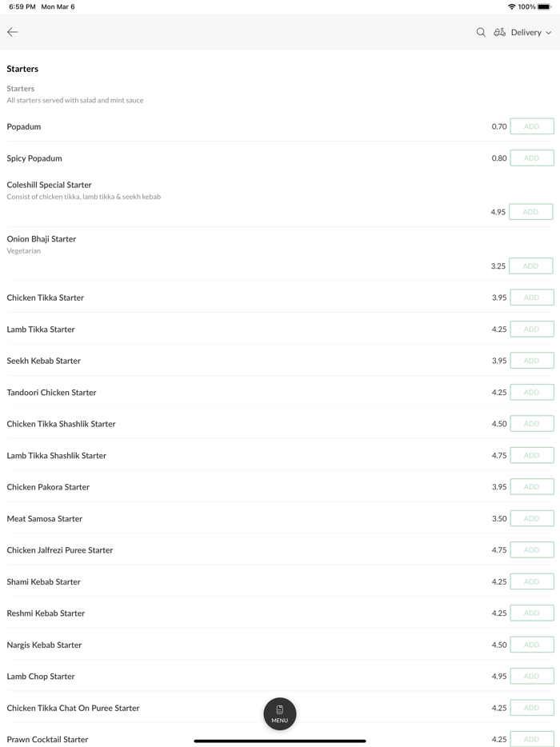
Task: Open Chicken Tikka Shashlik Starter item
Action: coord(62,424)
